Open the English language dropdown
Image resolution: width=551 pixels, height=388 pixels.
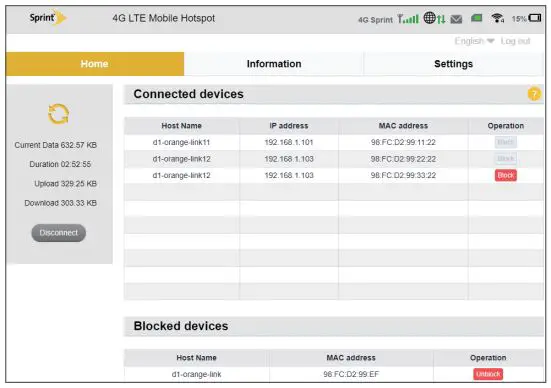[x=474, y=41]
